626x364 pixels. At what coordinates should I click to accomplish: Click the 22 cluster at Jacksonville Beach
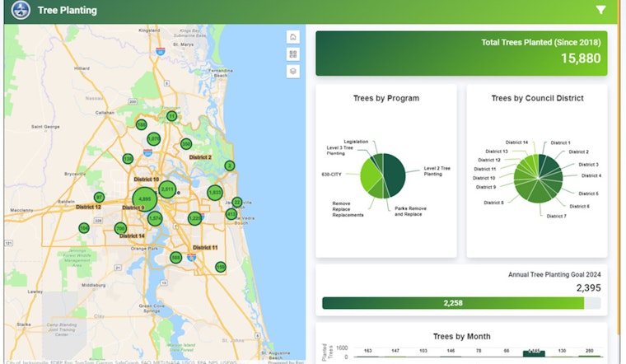pyautogui.click(x=236, y=203)
